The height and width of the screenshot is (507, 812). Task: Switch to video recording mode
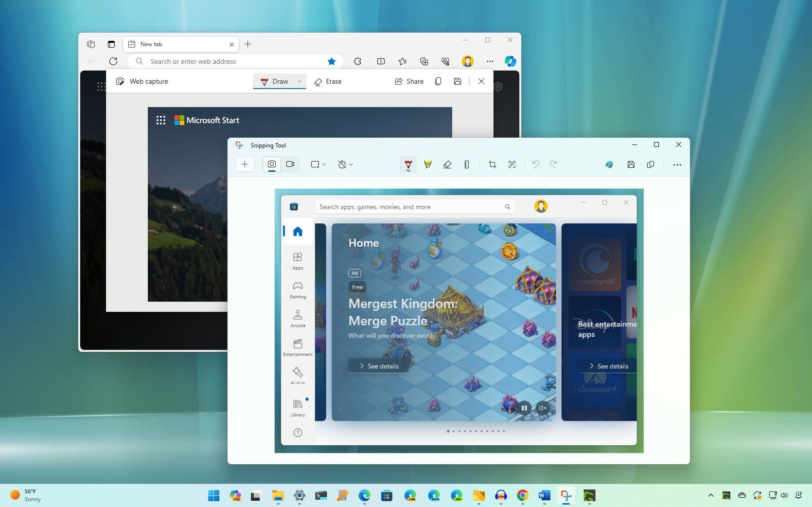pyautogui.click(x=290, y=164)
